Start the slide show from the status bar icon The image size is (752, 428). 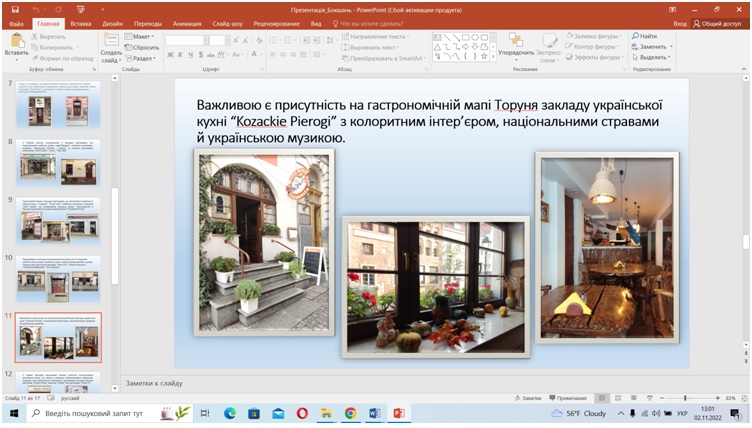click(x=649, y=398)
